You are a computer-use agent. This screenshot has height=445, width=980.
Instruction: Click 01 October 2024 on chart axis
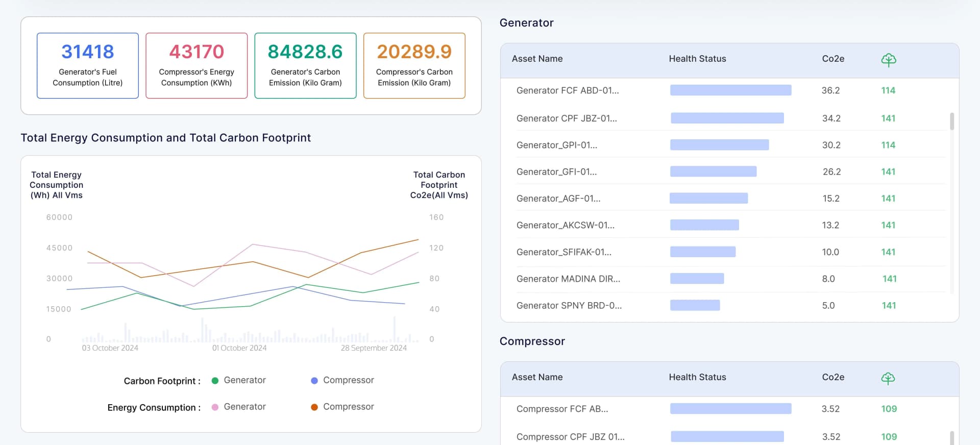pyautogui.click(x=239, y=348)
